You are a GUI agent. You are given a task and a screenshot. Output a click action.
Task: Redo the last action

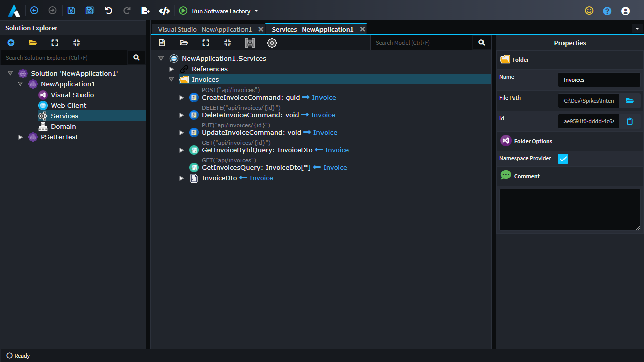pyautogui.click(x=127, y=10)
